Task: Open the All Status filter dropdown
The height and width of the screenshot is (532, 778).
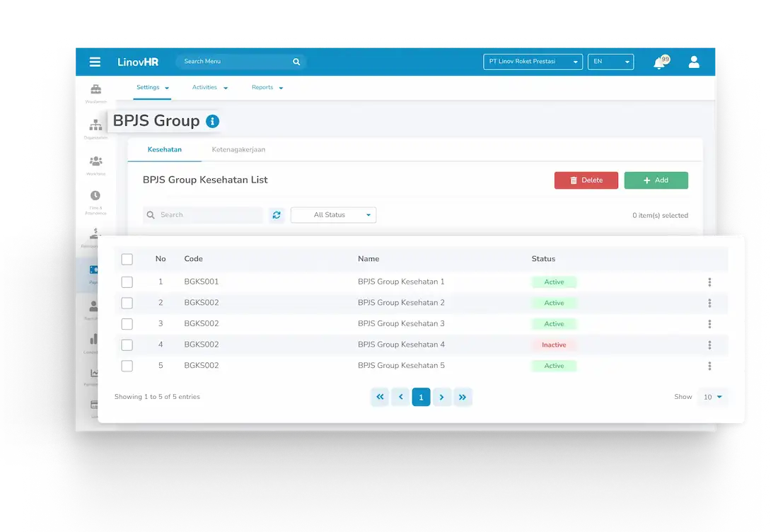Action: 333,214
